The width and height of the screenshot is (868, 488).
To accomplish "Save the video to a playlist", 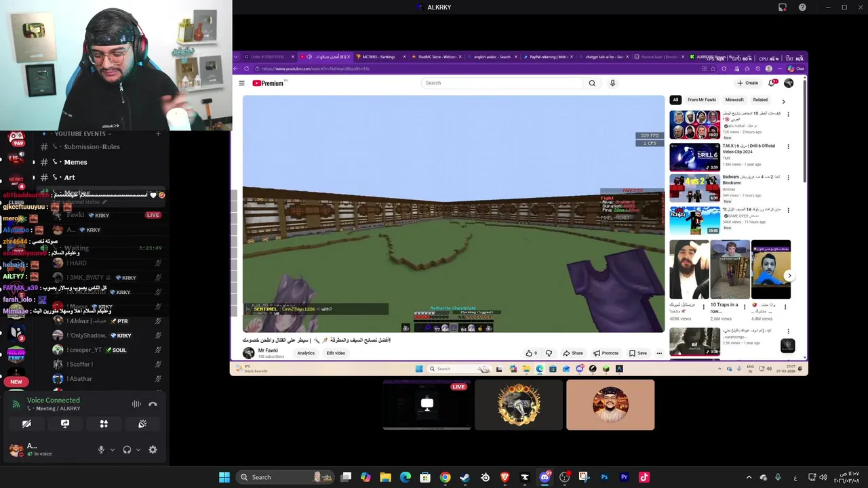I will click(x=638, y=353).
